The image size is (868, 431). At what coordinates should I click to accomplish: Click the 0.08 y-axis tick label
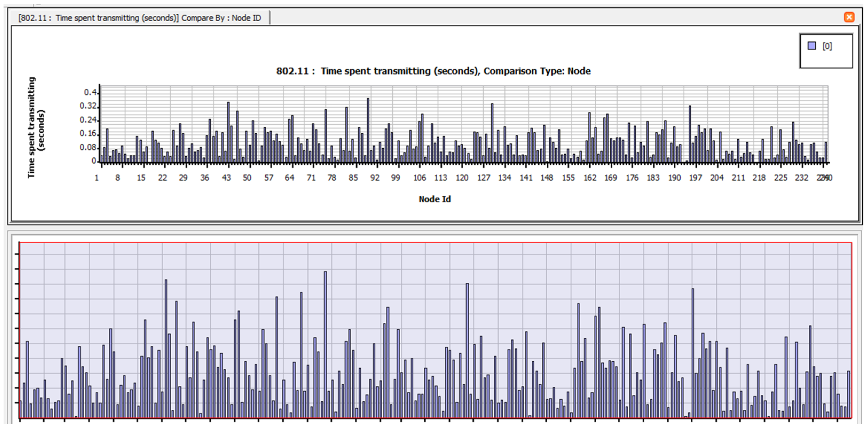(88, 147)
